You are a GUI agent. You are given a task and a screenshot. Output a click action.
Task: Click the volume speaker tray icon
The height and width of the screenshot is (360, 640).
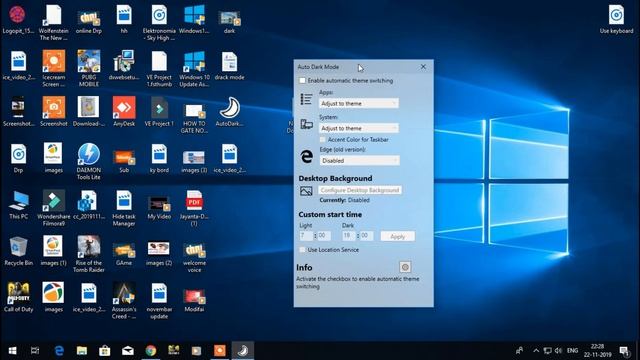558,351
